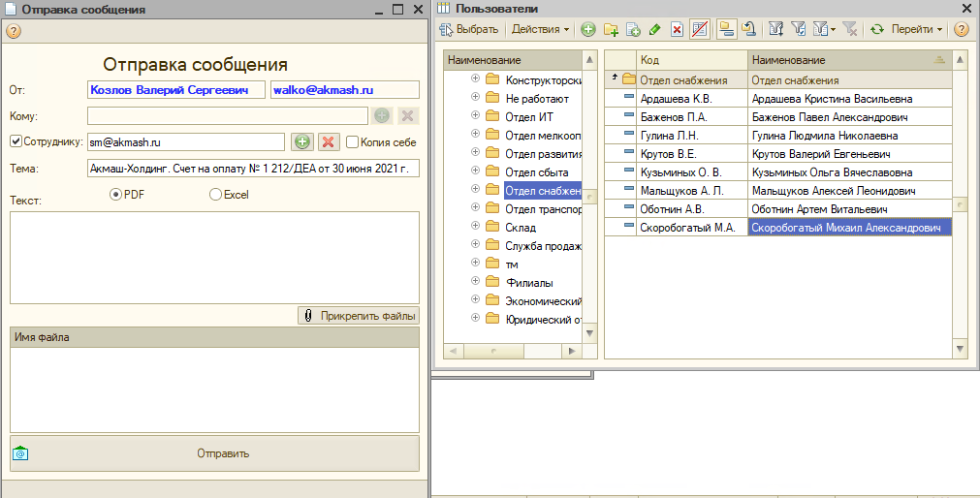
Task: Click the tree panel vertical scrollbar down arrow
Action: click(589, 333)
